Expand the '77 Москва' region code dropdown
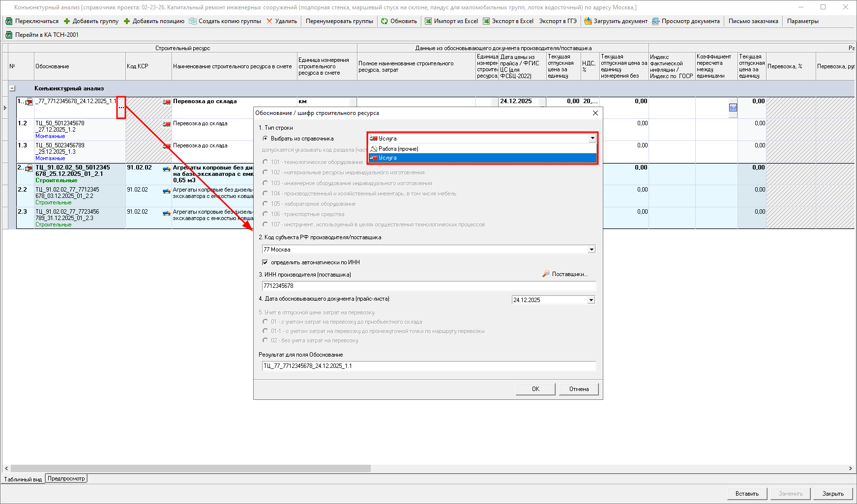This screenshot has width=857, height=504. pyautogui.click(x=591, y=250)
